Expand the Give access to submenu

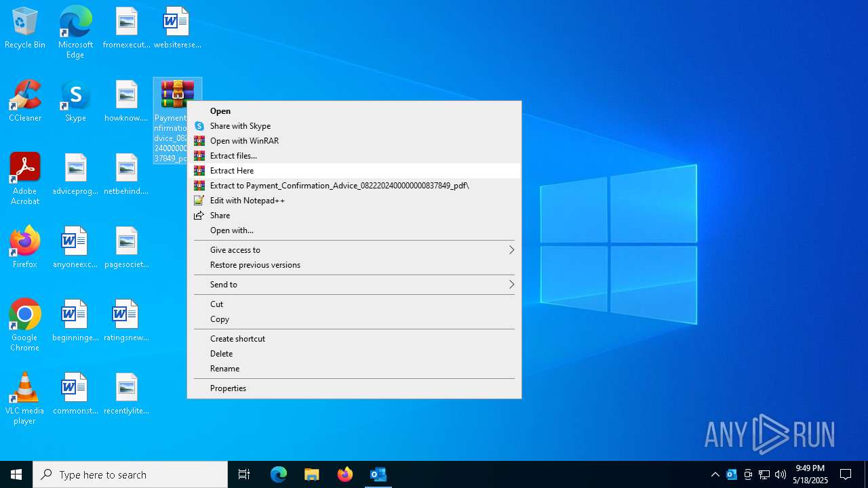pos(354,250)
